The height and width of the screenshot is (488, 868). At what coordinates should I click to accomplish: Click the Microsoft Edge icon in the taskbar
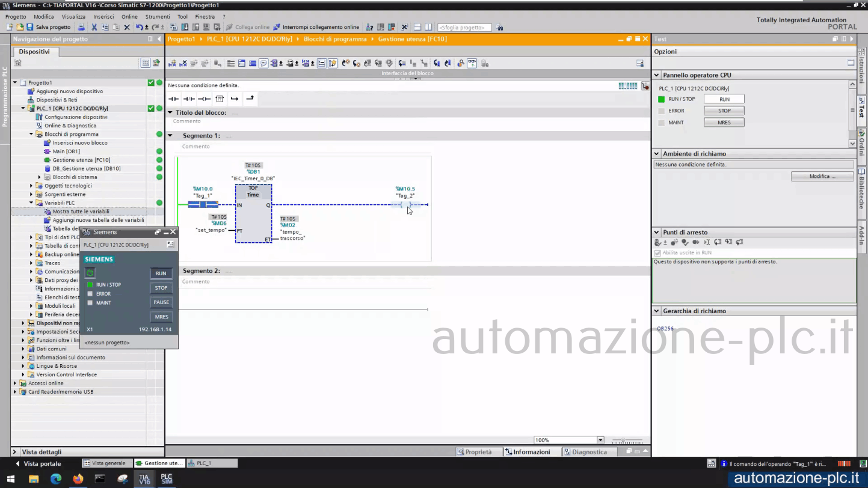(56, 479)
